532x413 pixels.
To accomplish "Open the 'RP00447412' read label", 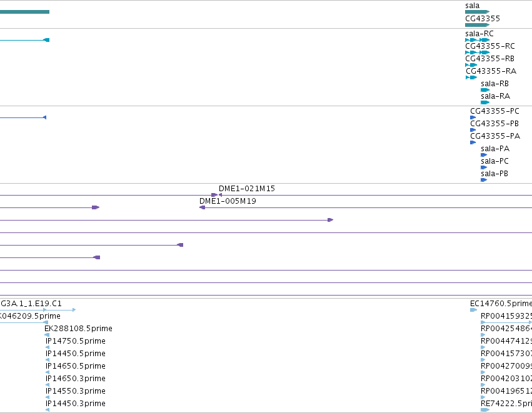I will 506,341.
